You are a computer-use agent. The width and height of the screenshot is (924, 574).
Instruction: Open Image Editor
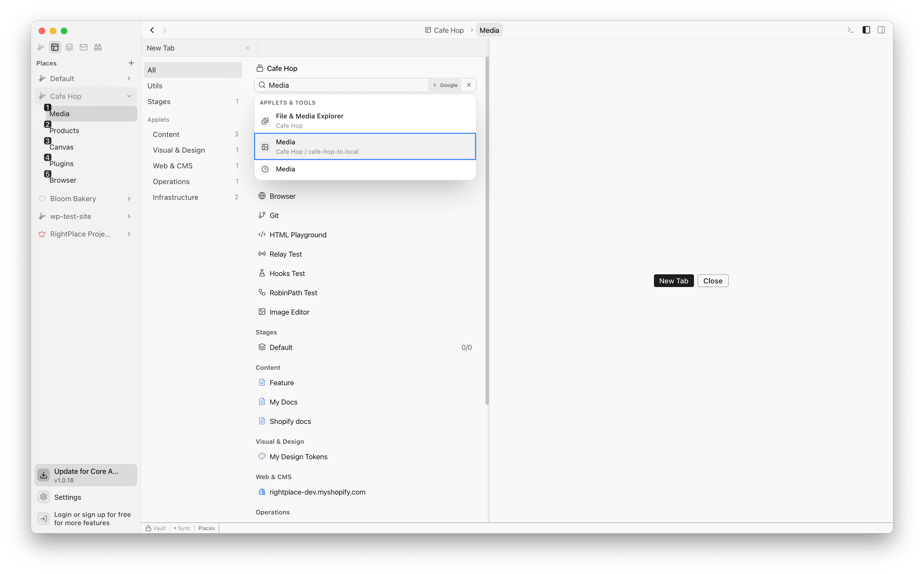click(x=365, y=312)
